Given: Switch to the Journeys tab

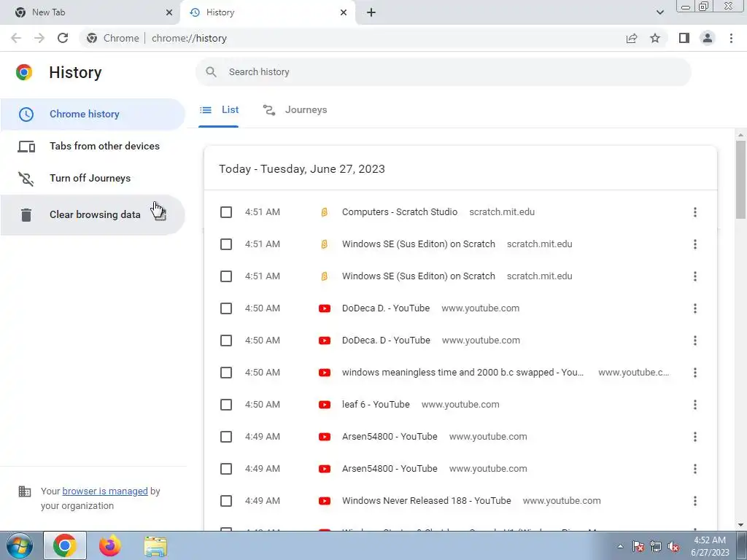Looking at the screenshot, I should pyautogui.click(x=295, y=110).
